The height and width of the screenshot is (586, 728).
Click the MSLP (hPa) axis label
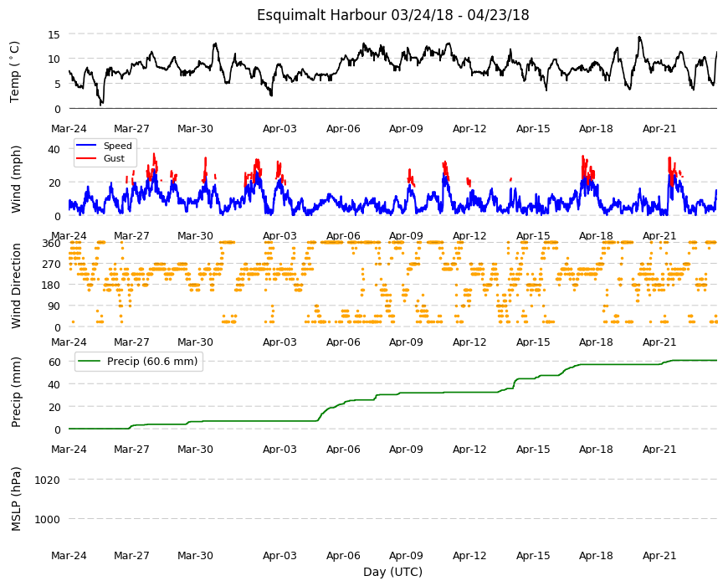16,499
